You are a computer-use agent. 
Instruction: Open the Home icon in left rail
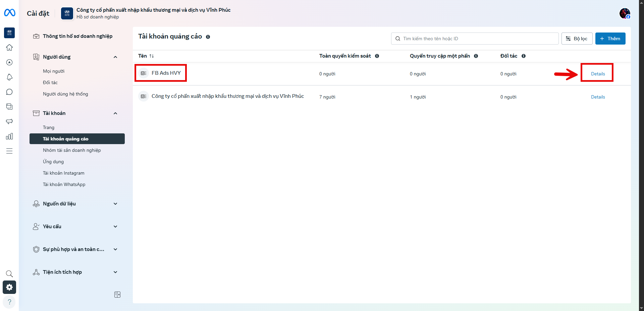coord(9,48)
